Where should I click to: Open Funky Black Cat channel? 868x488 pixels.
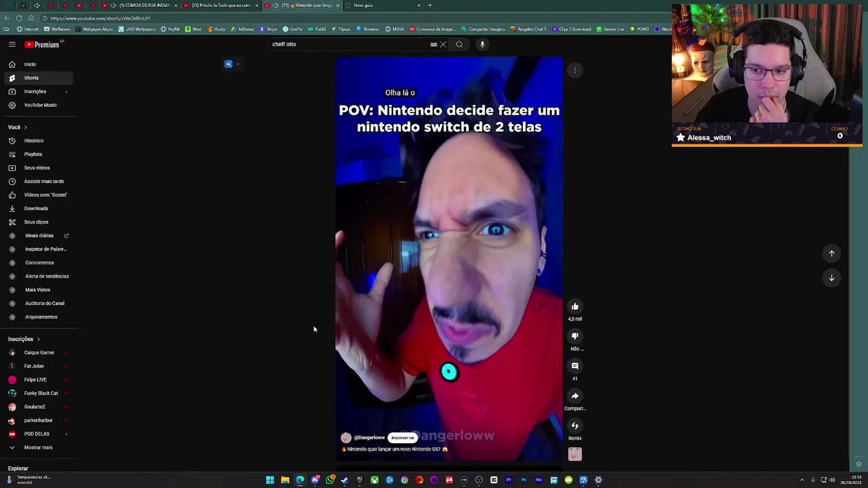[x=37, y=393]
